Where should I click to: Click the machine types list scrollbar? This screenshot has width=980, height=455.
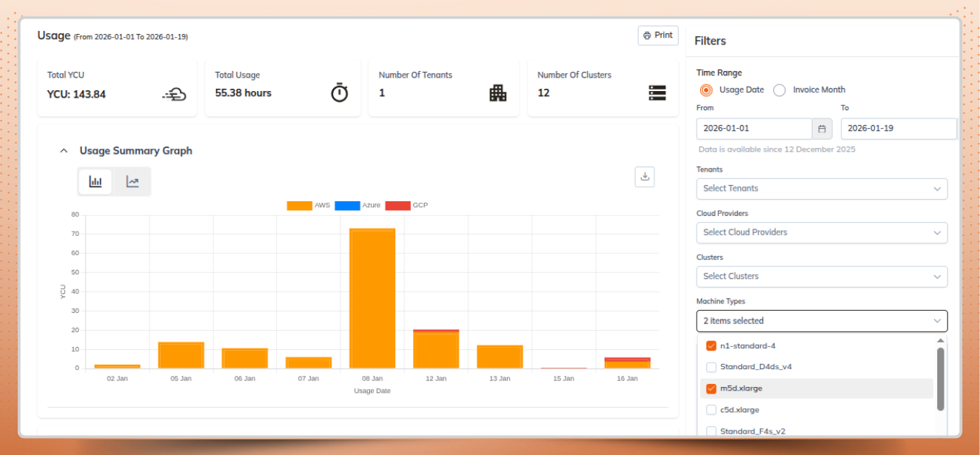(941, 379)
